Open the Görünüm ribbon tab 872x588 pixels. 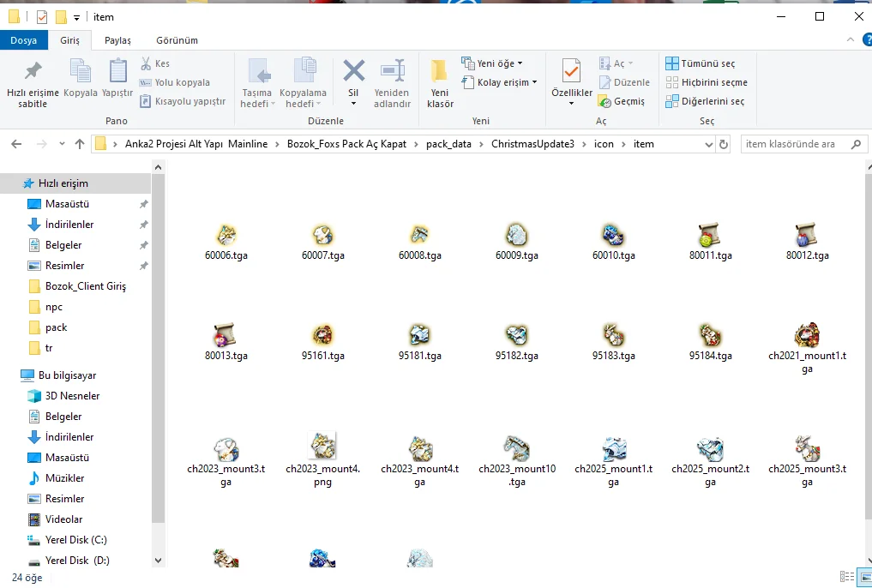(177, 40)
